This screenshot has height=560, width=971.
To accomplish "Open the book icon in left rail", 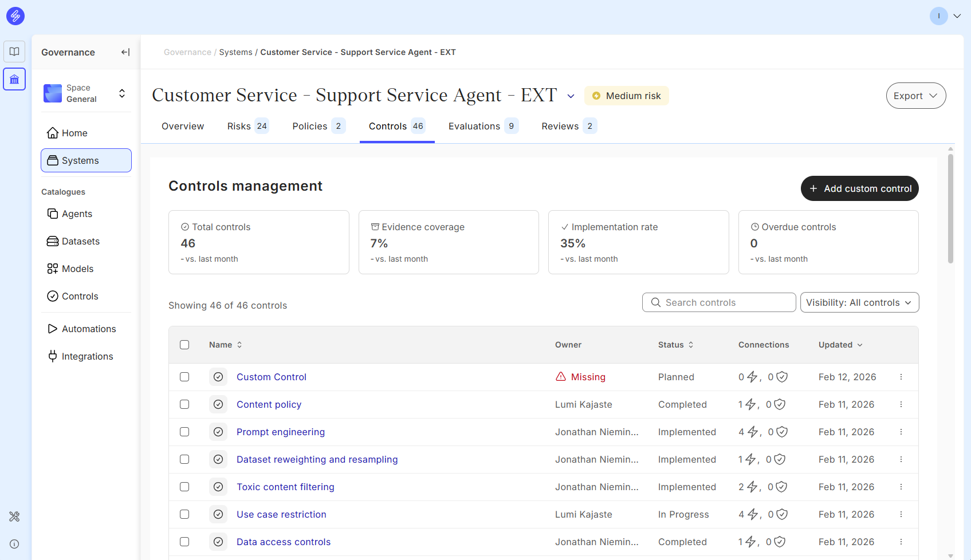I will 14,52.
